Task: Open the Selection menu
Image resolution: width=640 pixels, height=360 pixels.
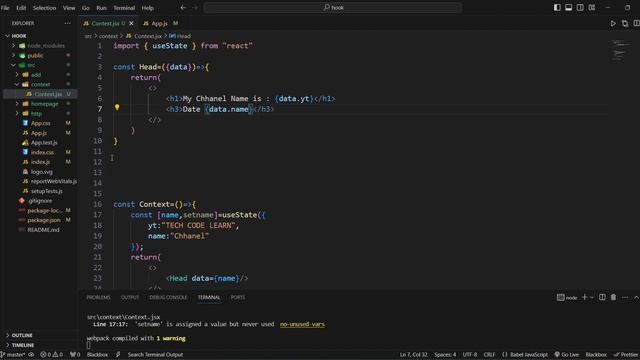Action: [44, 8]
